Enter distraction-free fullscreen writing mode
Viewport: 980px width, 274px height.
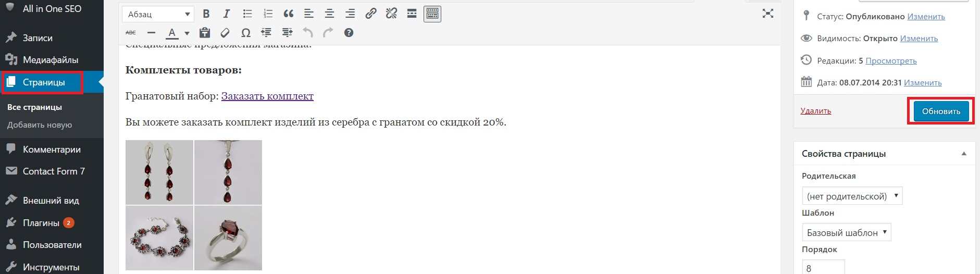point(767,14)
